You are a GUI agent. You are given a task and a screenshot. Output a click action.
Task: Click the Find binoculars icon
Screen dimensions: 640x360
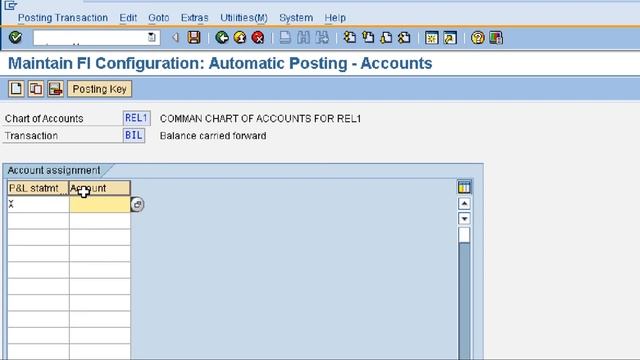coord(303,38)
